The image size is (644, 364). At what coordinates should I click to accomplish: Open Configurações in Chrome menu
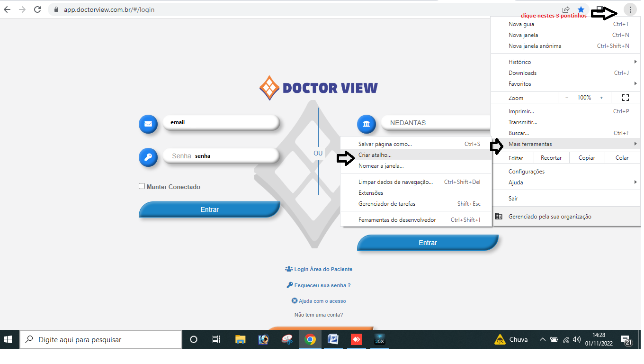point(527,172)
